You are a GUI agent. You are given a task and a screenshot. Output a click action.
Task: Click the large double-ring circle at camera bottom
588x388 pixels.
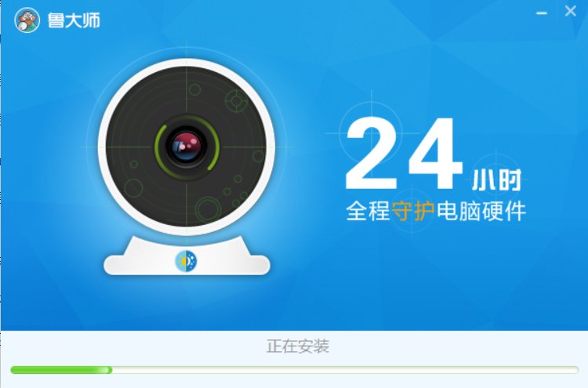tap(208, 209)
